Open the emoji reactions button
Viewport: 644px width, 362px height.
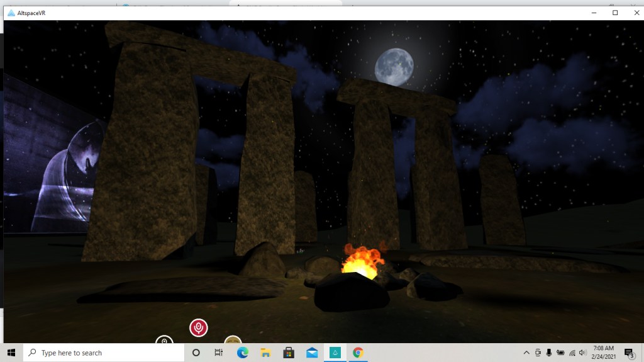[x=233, y=340]
